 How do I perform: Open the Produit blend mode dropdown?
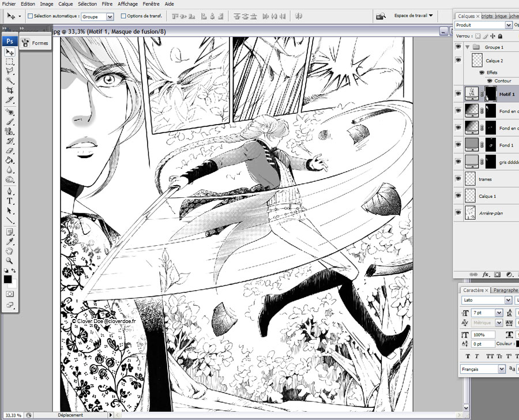tap(509, 25)
